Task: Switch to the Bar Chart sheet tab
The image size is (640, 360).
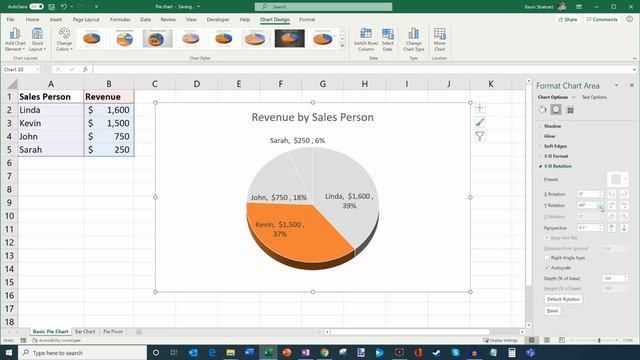Action: click(x=85, y=332)
